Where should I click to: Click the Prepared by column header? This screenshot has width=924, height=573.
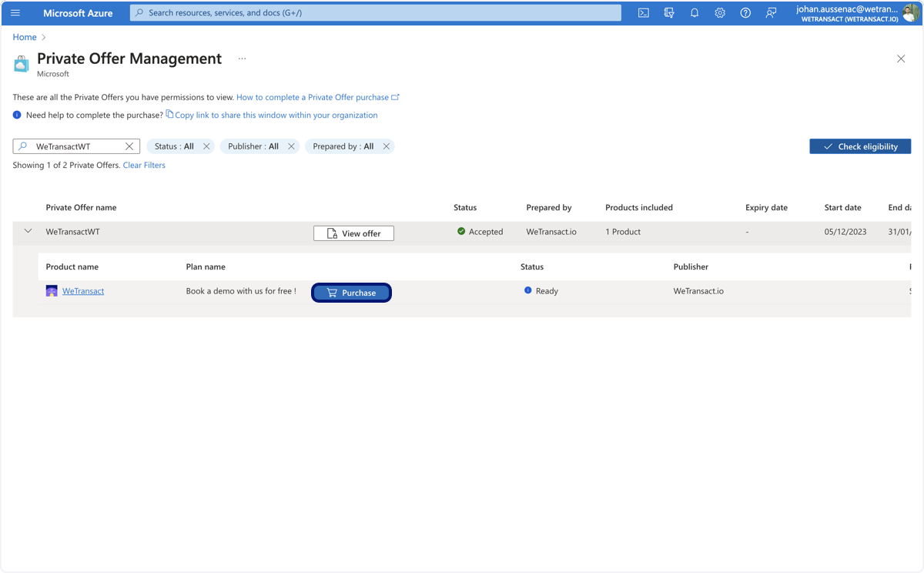(x=549, y=207)
